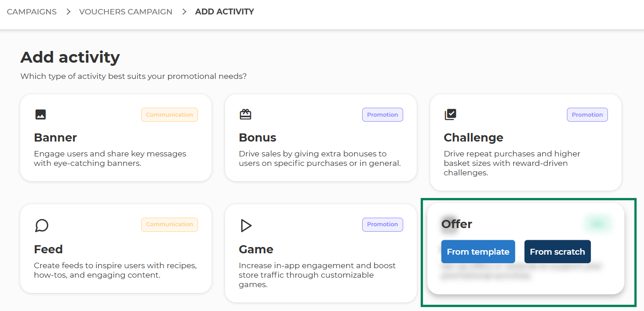Screen dimensions: 644x311
Task: Click Feed description about recipes and how-tos
Action: click(115, 270)
